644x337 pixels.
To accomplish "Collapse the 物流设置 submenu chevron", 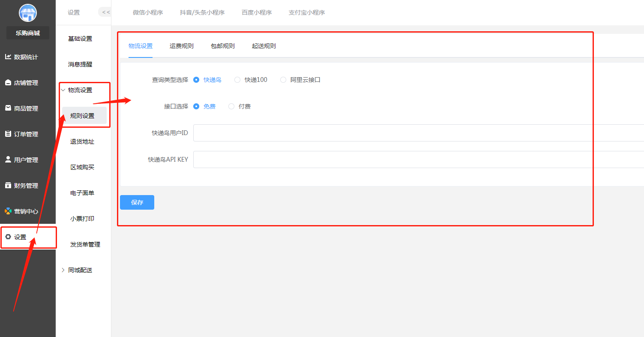I will pos(63,90).
